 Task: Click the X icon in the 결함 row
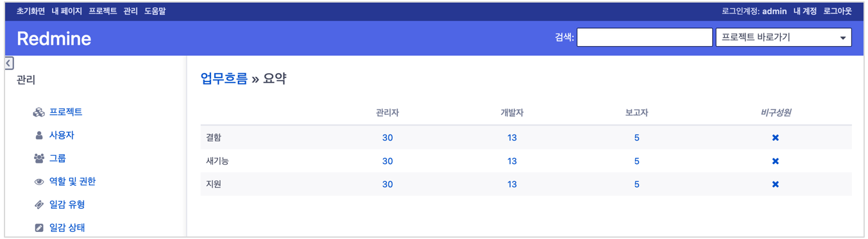pyautogui.click(x=775, y=138)
